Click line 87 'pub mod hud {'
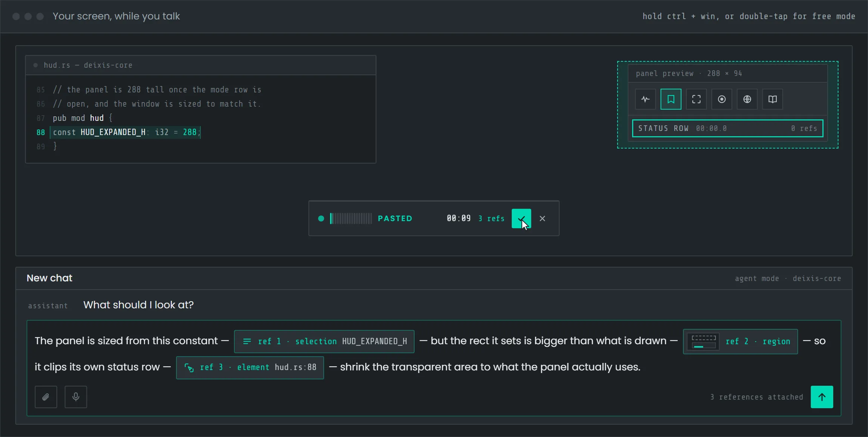Screen dimensions: 868x437 coord(82,118)
